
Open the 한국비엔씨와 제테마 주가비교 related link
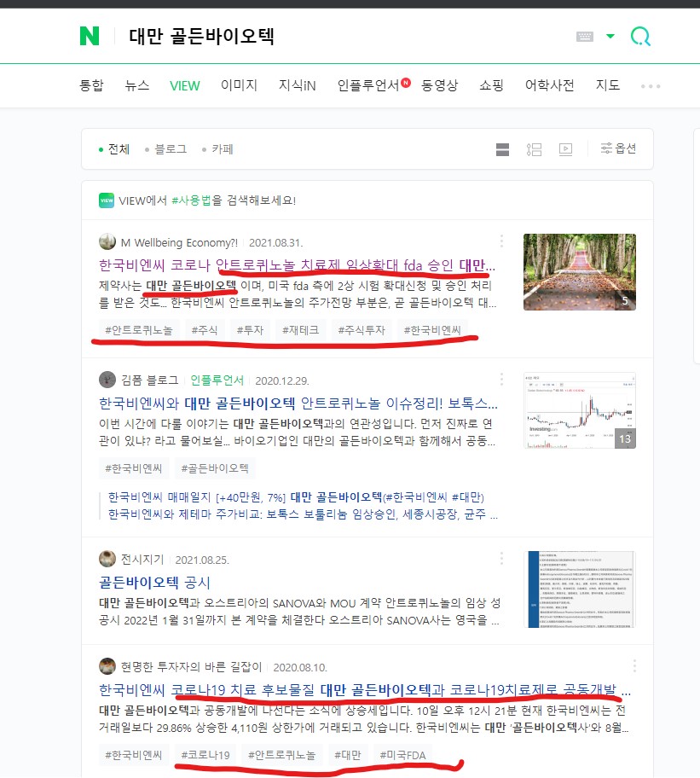coord(303,514)
